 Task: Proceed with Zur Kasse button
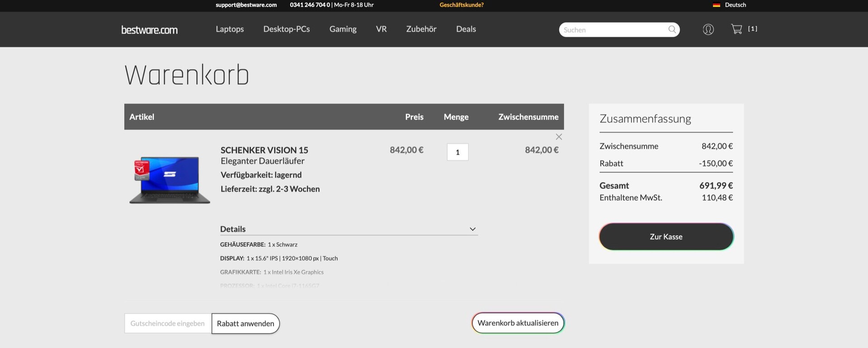click(666, 237)
